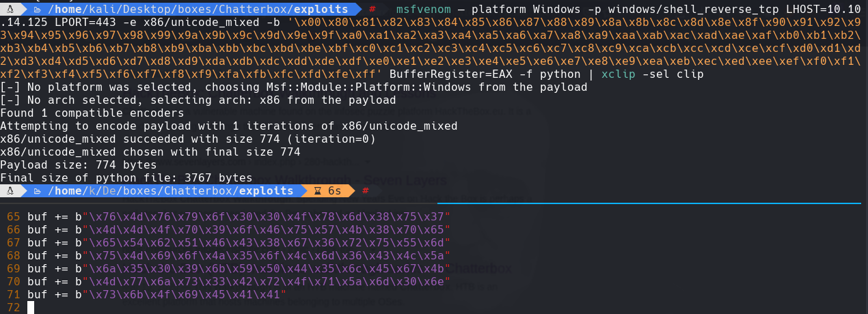Click the buf string starting \x65\x54\x62
Image resolution: width=868 pixels, height=314 pixels.
click(x=267, y=242)
